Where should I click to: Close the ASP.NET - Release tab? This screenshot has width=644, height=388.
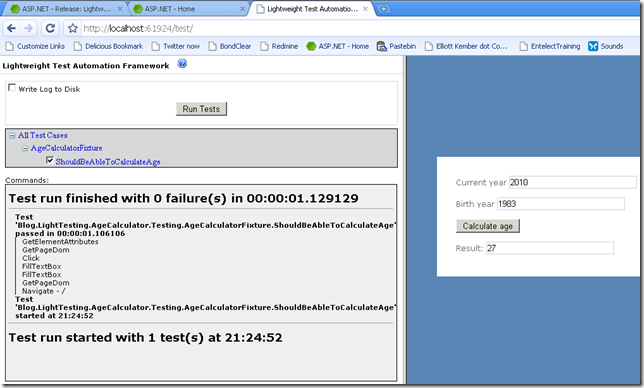[x=120, y=9]
